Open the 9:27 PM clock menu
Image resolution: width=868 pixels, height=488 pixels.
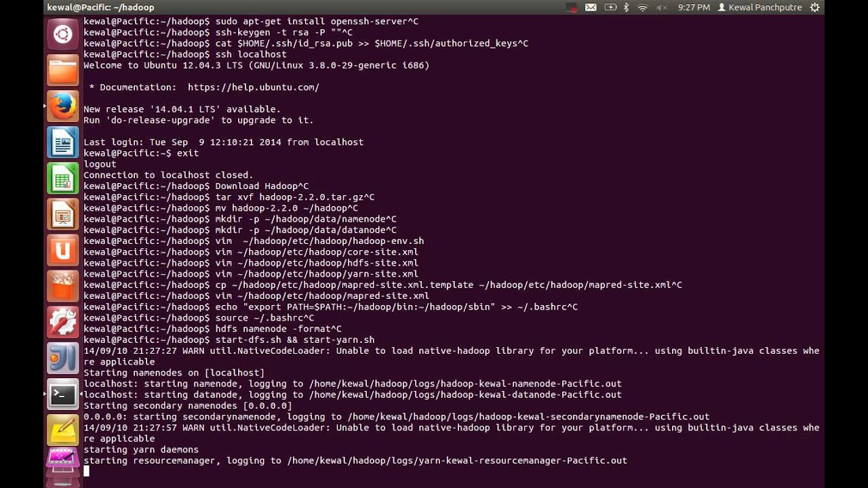click(x=694, y=7)
